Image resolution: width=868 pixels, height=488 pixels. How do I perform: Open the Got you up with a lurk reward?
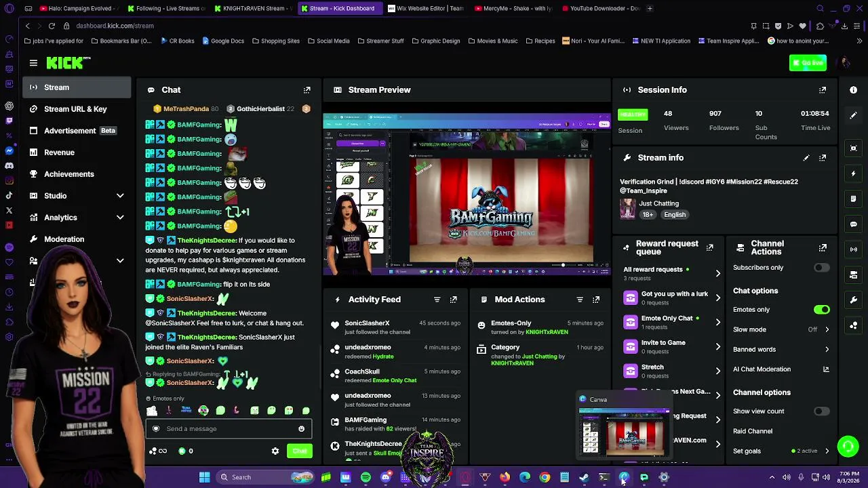pos(673,298)
